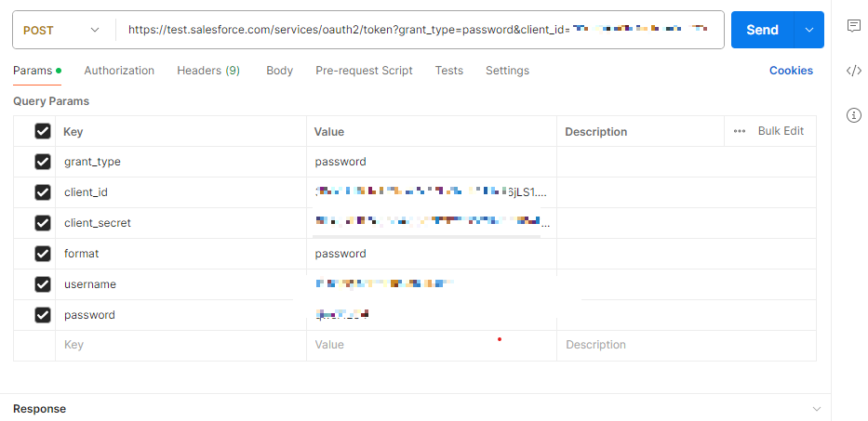Open the Send button dropdown arrow

pos(809,30)
